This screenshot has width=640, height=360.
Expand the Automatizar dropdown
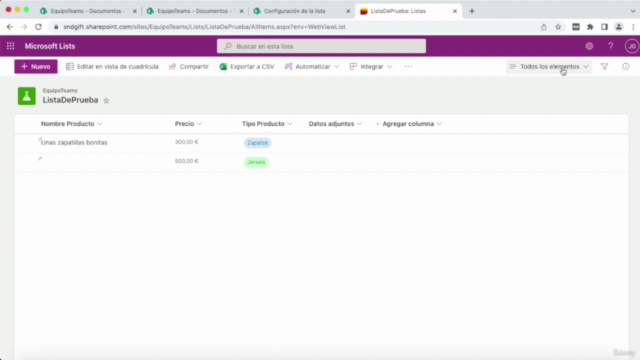[x=312, y=67]
